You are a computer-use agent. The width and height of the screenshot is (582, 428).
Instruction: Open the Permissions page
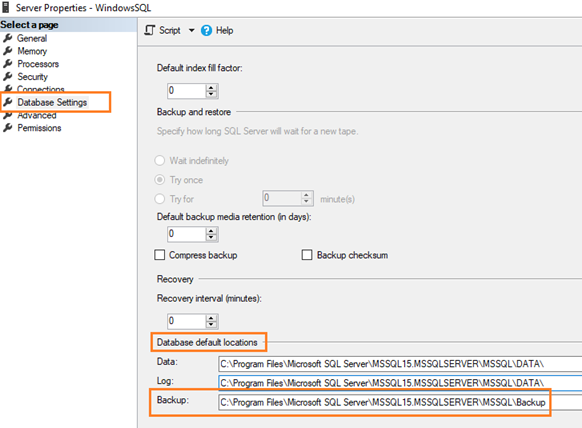39,128
